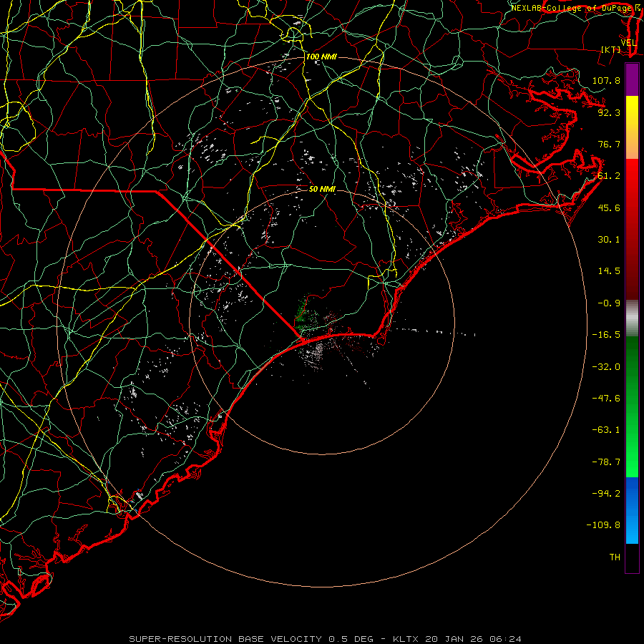The width and height of the screenshot is (644, 644).
Task: Click the -109.8 velocity scale value
Action: [x=603, y=525]
